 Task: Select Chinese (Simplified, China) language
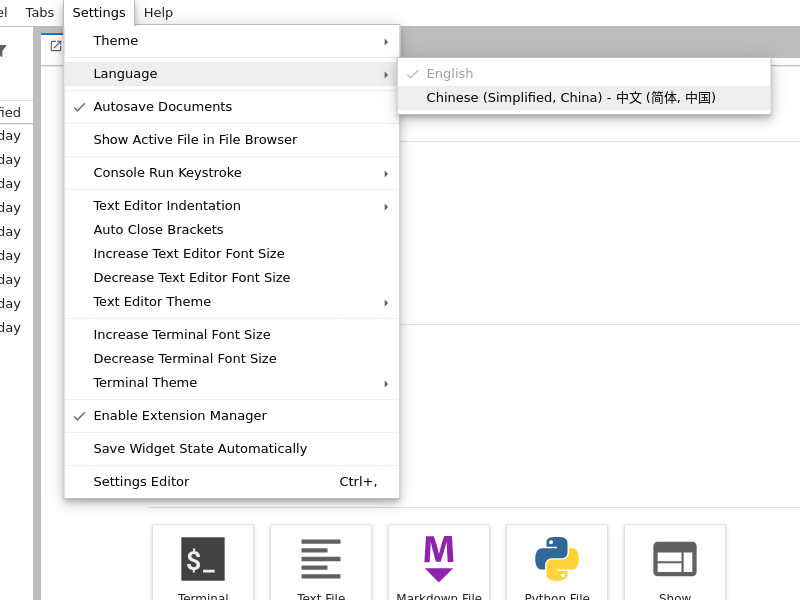(x=570, y=98)
